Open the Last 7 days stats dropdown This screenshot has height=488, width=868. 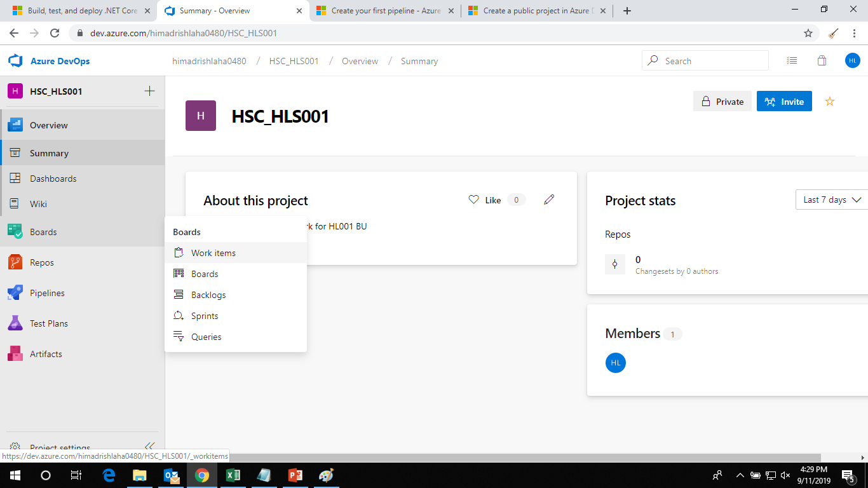[831, 200]
